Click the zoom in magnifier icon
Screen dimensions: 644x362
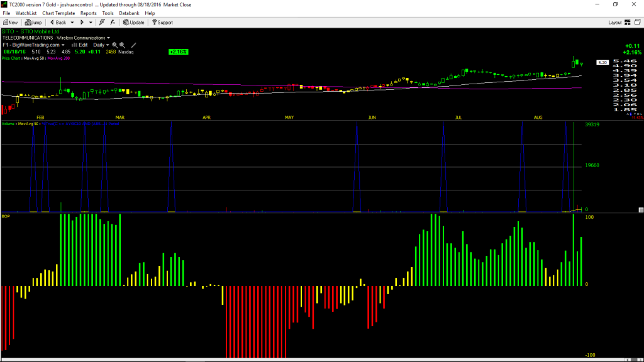click(115, 45)
